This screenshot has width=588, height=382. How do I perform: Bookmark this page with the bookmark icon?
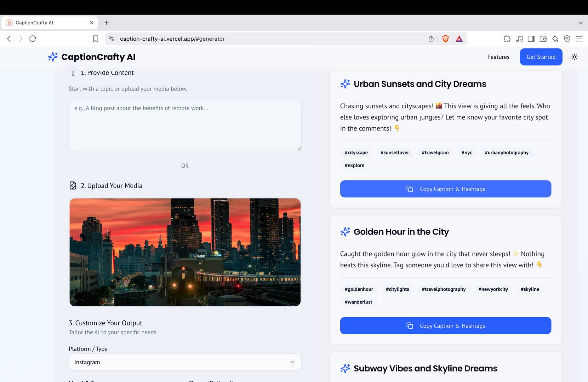click(96, 39)
